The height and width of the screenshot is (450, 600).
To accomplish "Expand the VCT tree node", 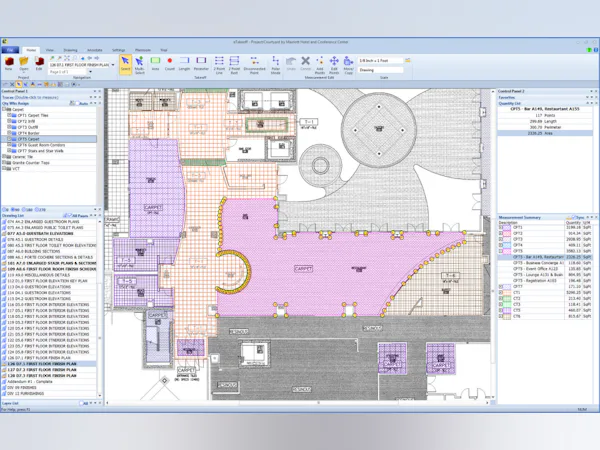I will pos(4,168).
